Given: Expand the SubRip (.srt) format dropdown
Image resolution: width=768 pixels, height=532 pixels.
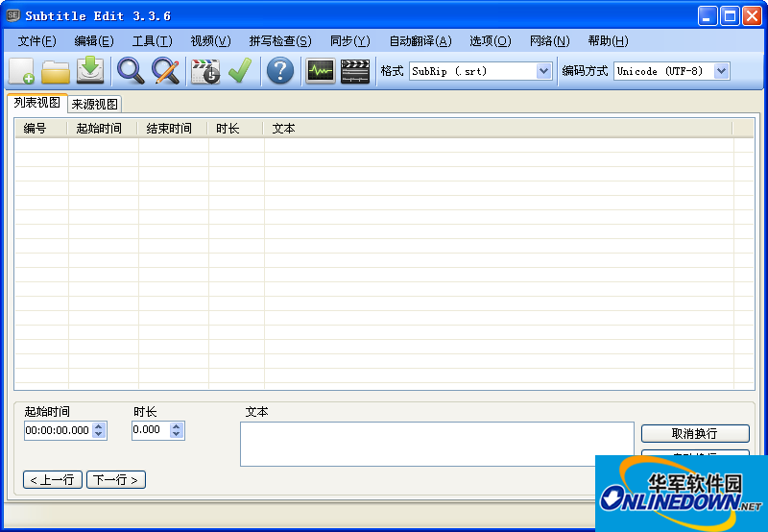Looking at the screenshot, I should [543, 71].
